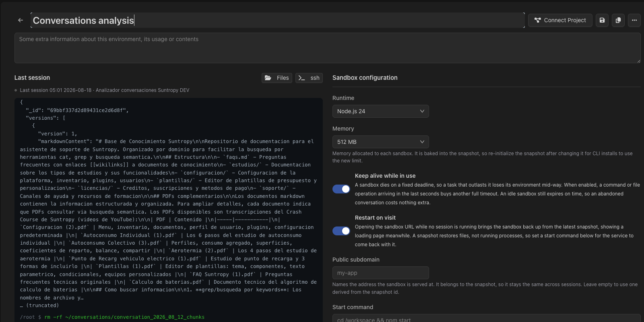The width and height of the screenshot is (644, 322).
Task: Click the save disk icon
Action: pyautogui.click(x=602, y=20)
